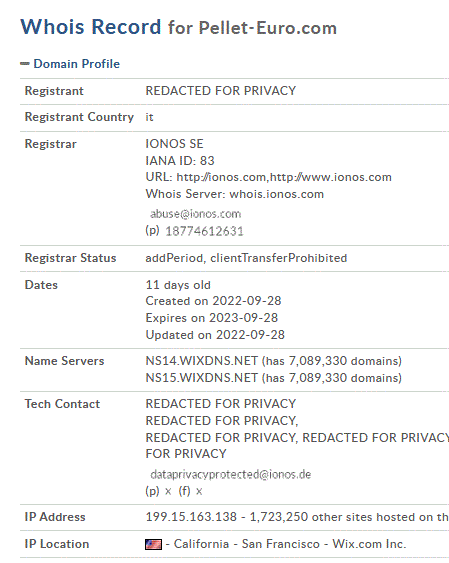Viewport: 449px width, 563px height.
Task: Collapse the Domain Profile section
Action: coord(25,64)
